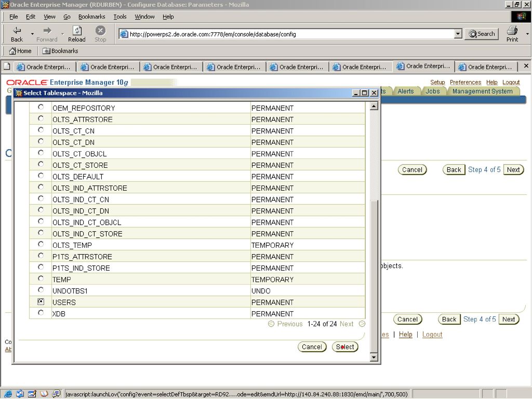The width and height of the screenshot is (532, 399).
Task: Print the page using the Print icon
Action: click(512, 31)
